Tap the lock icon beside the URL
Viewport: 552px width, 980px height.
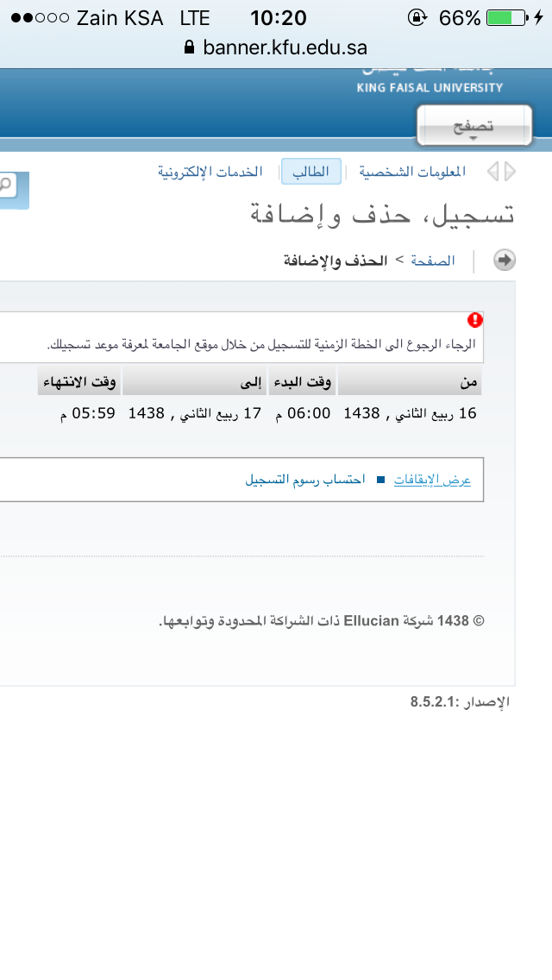coord(190,47)
